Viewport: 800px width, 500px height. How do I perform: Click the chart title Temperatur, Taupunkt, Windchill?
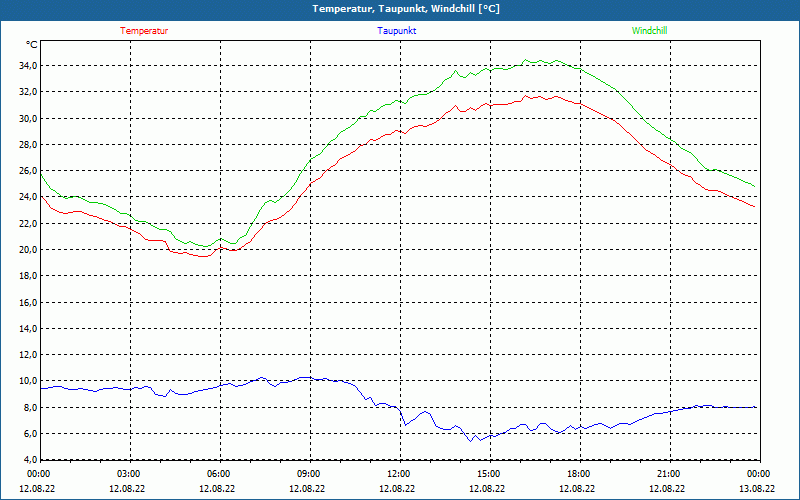tap(406, 9)
